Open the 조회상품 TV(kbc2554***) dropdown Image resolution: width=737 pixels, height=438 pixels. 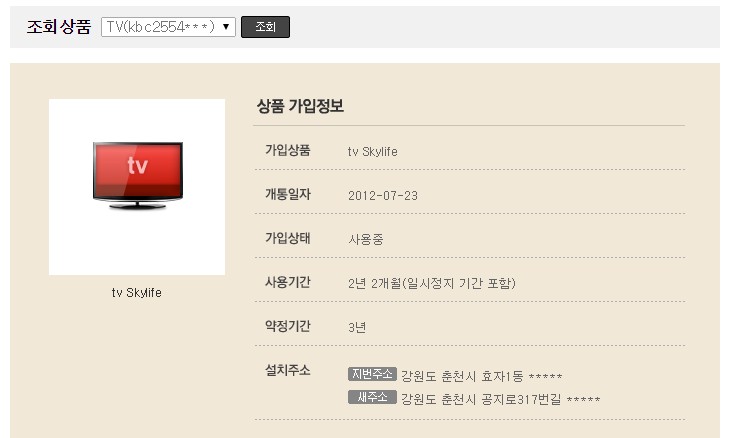point(168,27)
